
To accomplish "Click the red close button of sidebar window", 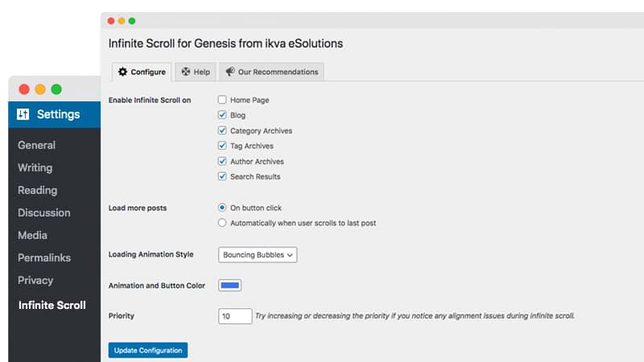I will tap(24, 89).
